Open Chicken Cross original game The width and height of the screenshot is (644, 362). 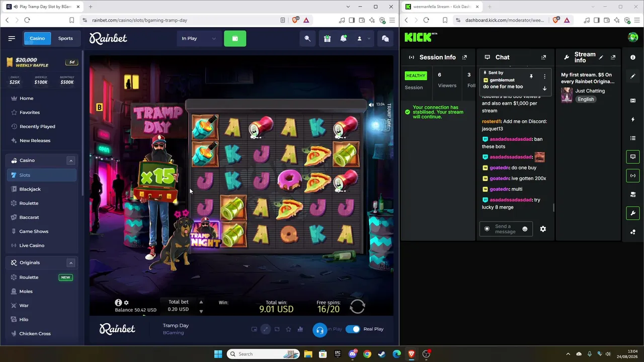click(42, 334)
